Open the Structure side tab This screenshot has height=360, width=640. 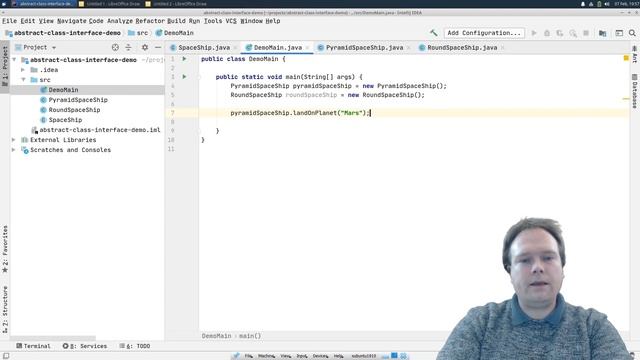pyautogui.click(x=5, y=309)
